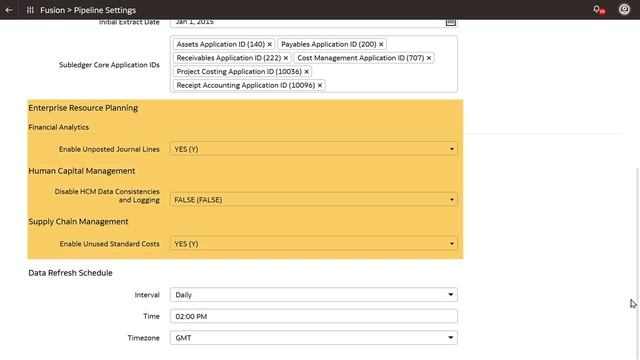The height and width of the screenshot is (360, 640).
Task: Open Enable Unposted Journal Lines dropdown
Action: click(313, 149)
